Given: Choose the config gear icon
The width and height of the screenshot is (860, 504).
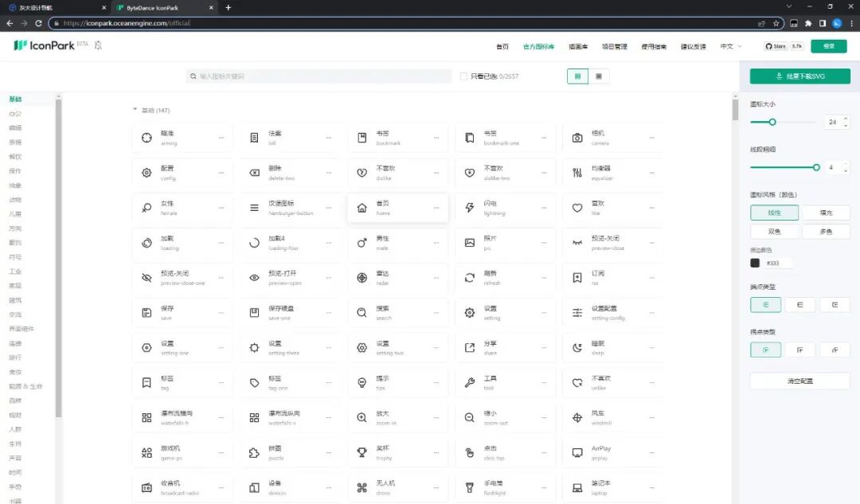Looking at the screenshot, I should tap(147, 173).
